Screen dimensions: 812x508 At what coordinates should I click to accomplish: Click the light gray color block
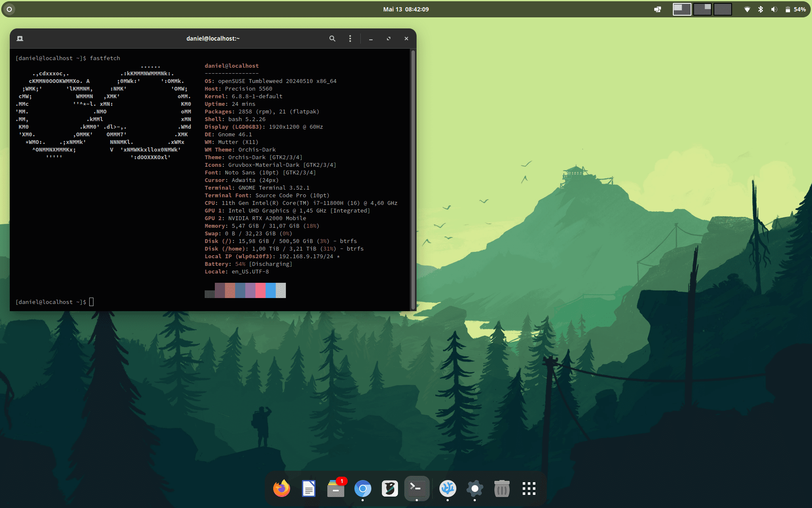(x=281, y=290)
